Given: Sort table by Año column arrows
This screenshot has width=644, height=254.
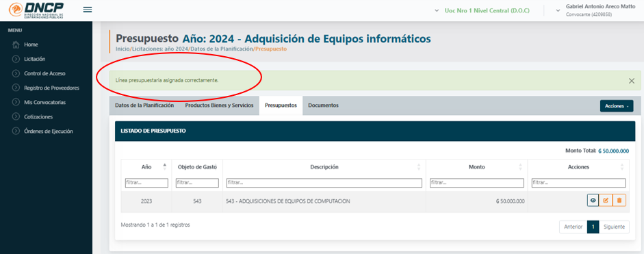Looking at the screenshot, I should pos(165,166).
